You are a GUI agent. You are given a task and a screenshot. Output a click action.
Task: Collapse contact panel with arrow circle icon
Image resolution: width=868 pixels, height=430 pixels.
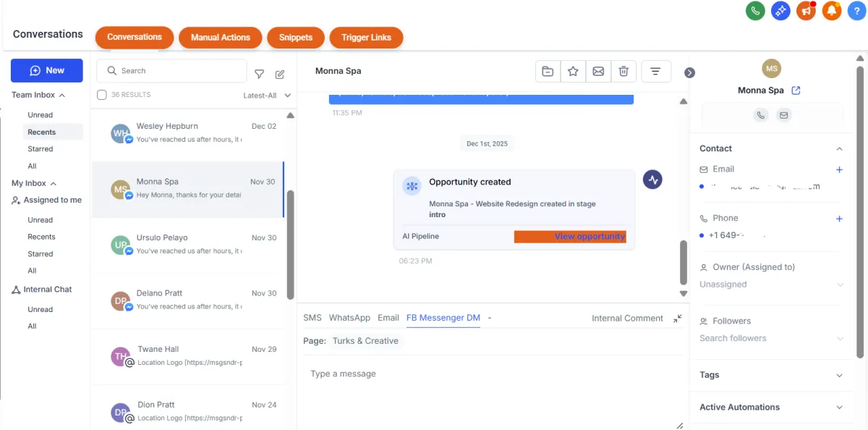[x=689, y=72]
